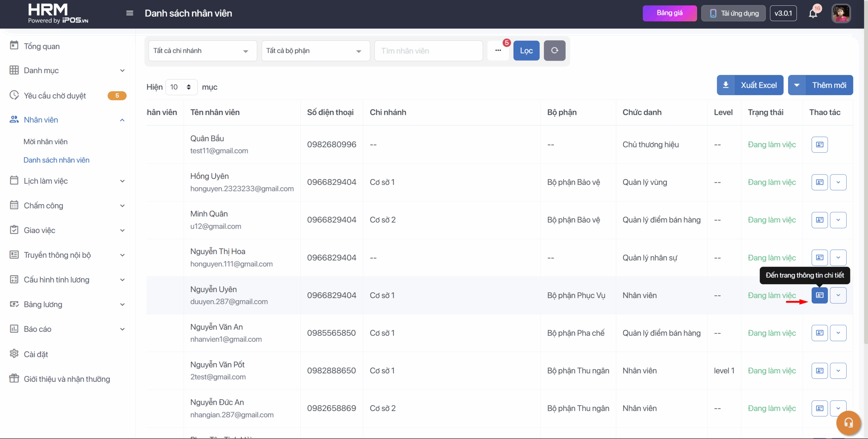Change items per page selector

click(181, 87)
